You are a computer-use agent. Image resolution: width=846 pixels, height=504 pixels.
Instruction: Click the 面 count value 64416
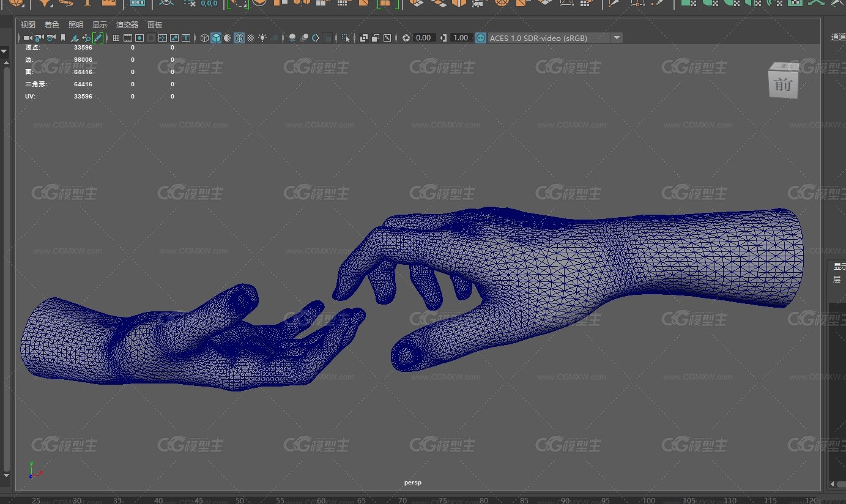point(83,72)
